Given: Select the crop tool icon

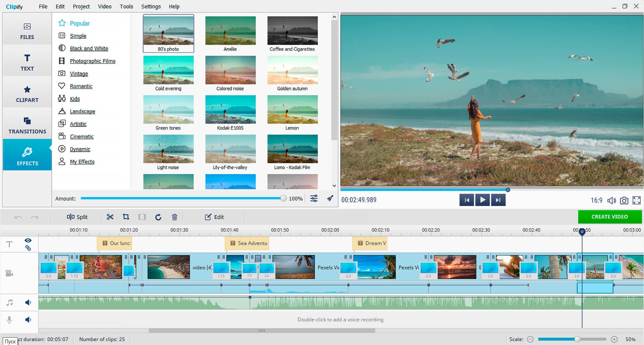Looking at the screenshot, I should tap(126, 217).
